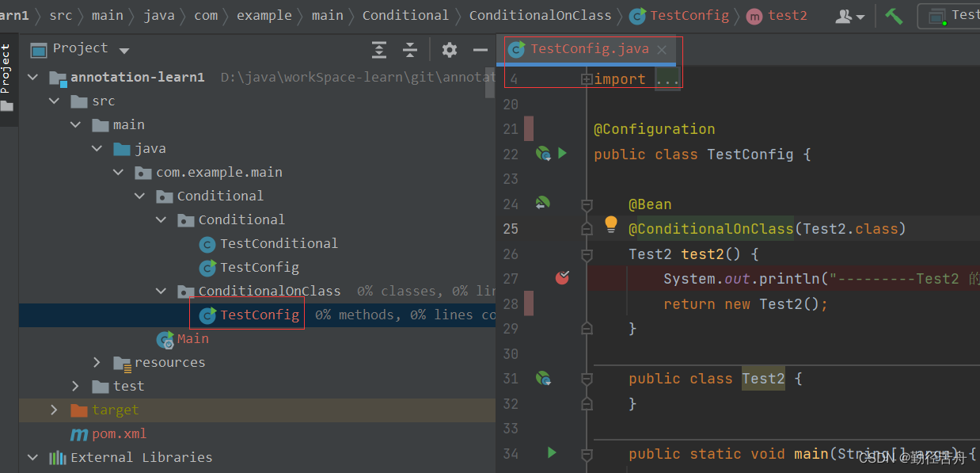980x473 pixels.
Task: Open the run configuration selector showing Test
Action: click(958, 15)
